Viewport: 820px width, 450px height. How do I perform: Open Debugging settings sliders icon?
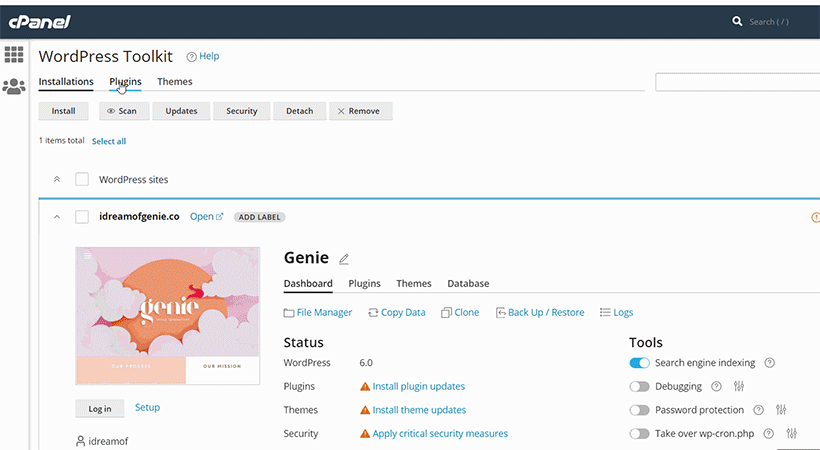coord(739,386)
